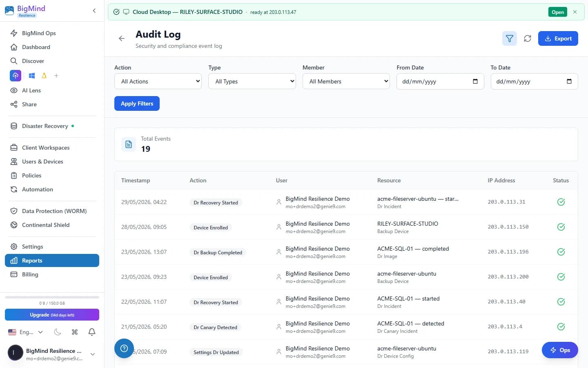
Task: Click the account avatar in sidebar
Action: point(16,352)
